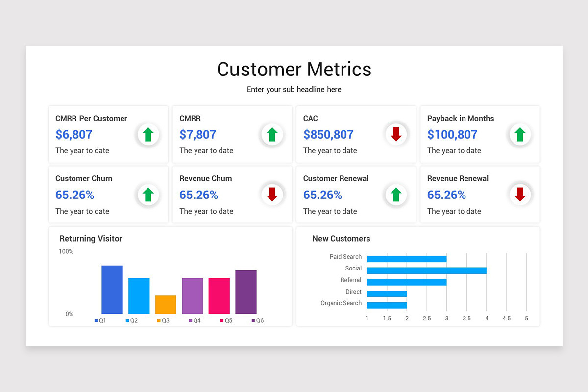Click the $850,807 value
588x392 pixels.
pyautogui.click(x=328, y=134)
